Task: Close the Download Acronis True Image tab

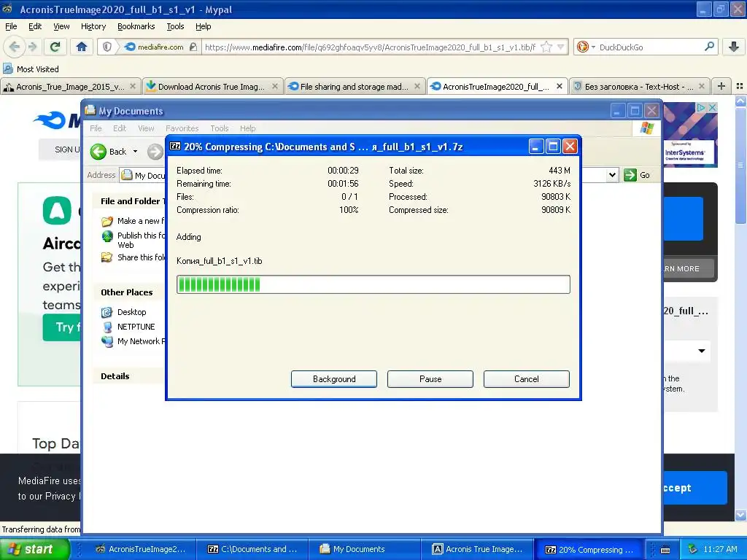Action: click(275, 86)
